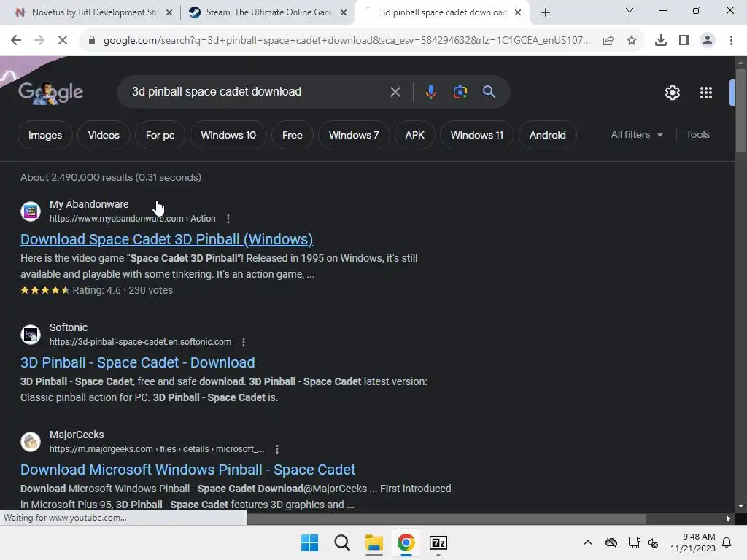Open more options for Softonic result
The width and height of the screenshot is (747, 560).
[x=244, y=342]
